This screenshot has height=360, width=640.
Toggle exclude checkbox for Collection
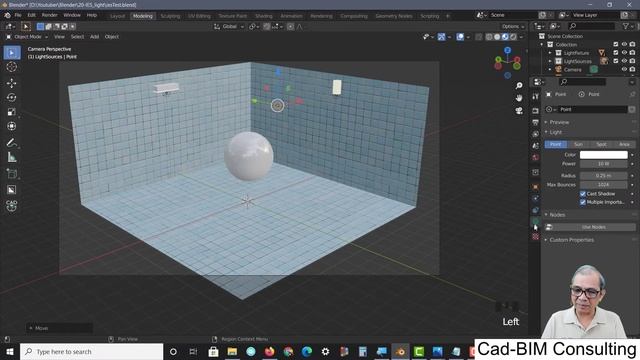coord(616,44)
